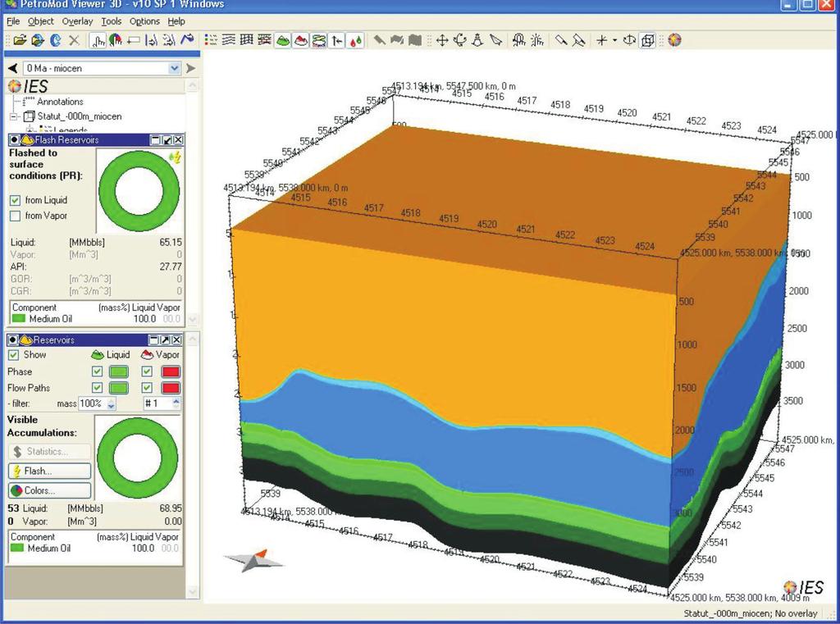Image resolution: width=840 pixels, height=624 pixels.
Task: Minimize the Reservoirs panel
Action: 153,339
